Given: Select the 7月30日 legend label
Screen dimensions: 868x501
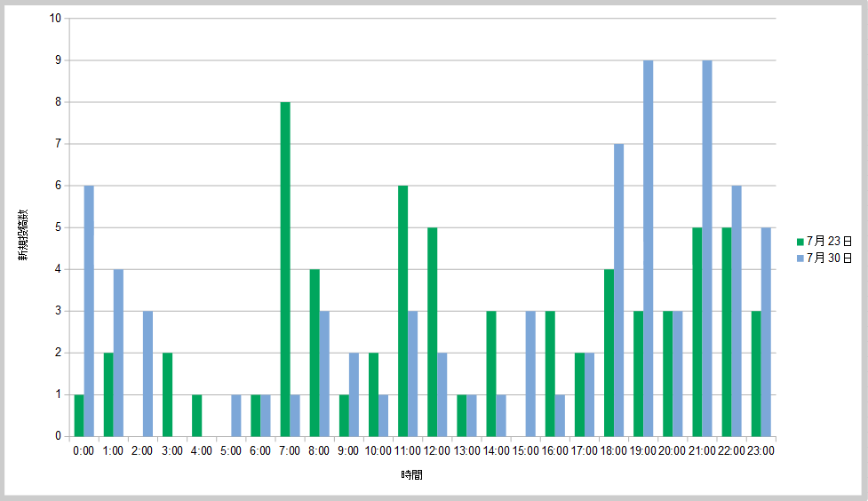Looking at the screenshot, I should [x=829, y=258].
